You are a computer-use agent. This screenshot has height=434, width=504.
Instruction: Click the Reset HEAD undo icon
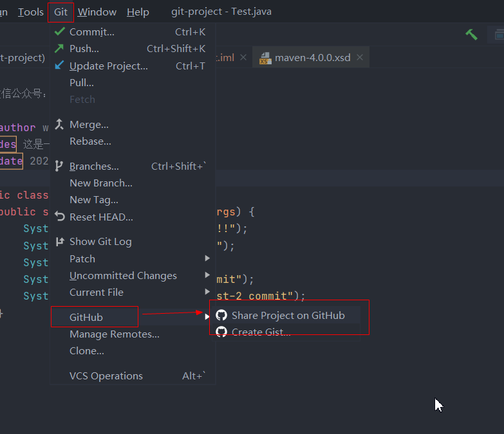click(x=60, y=217)
